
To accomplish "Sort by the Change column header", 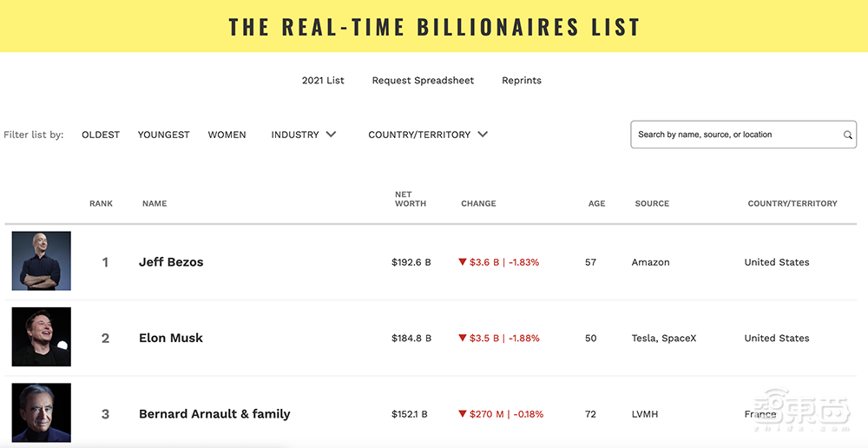I will (x=478, y=204).
